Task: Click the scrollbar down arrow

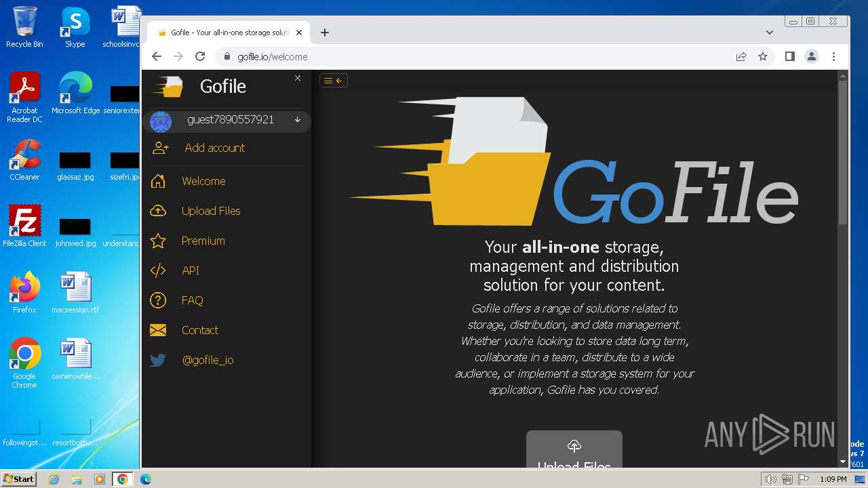Action: (843, 462)
